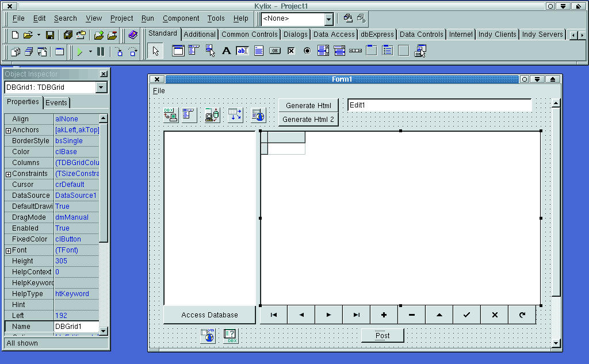Open the <None> desktop layout dropdown
The height and width of the screenshot is (364, 589).
click(x=328, y=19)
